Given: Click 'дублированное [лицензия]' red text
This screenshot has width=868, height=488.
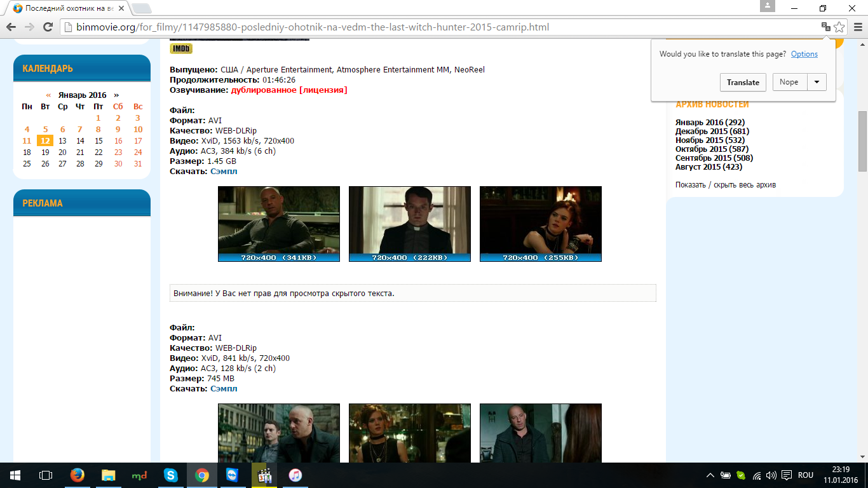Looking at the screenshot, I should (289, 90).
